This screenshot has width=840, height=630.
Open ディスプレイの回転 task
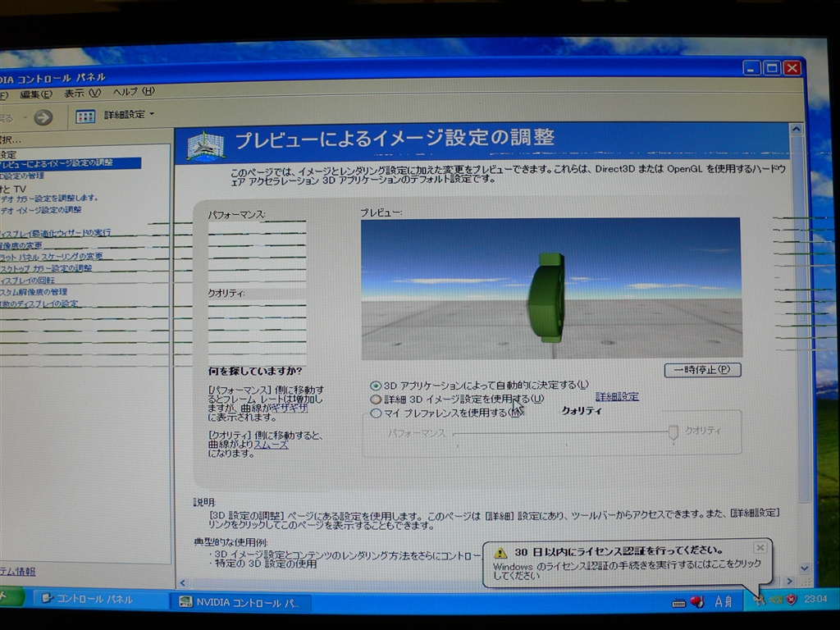27,281
